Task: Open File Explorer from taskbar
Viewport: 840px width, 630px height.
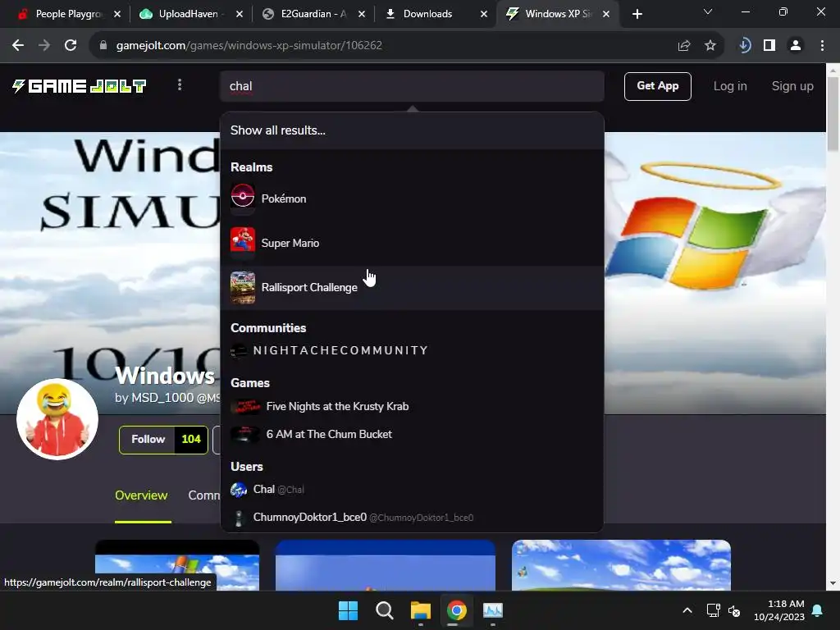Action: 421,610
